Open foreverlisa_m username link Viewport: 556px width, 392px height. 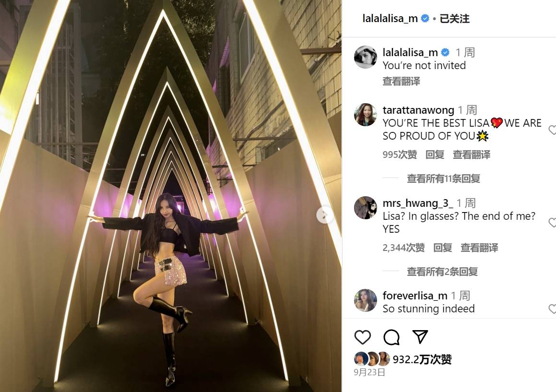pyautogui.click(x=415, y=296)
